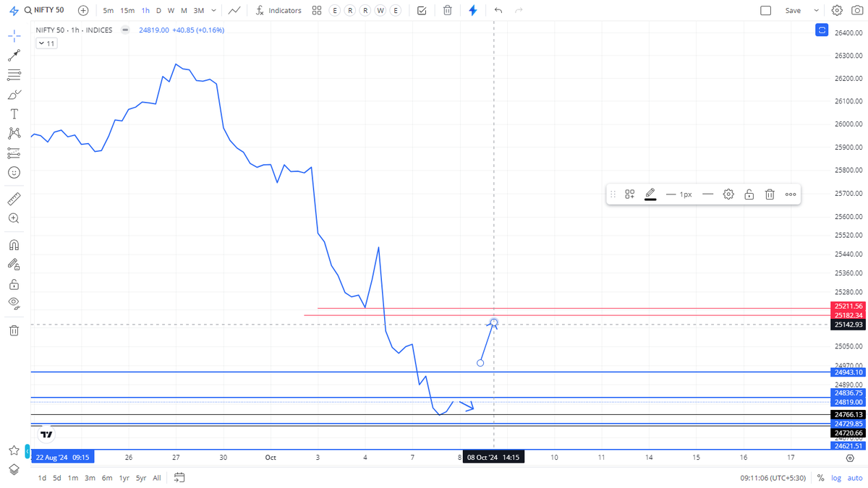Open more options in floating toolbar
Image resolution: width=868 pixels, height=488 pixels.
[791, 194]
